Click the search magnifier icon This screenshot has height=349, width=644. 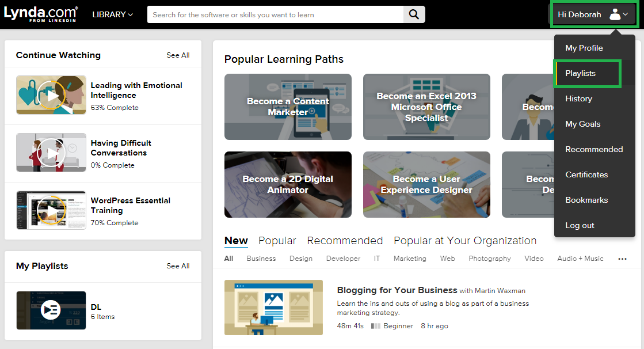(x=414, y=14)
